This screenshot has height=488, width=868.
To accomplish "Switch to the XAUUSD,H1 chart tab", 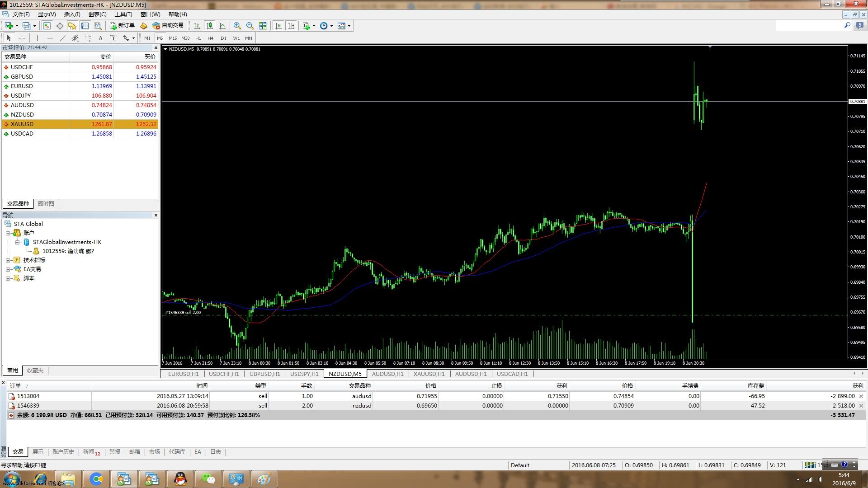I will [429, 374].
